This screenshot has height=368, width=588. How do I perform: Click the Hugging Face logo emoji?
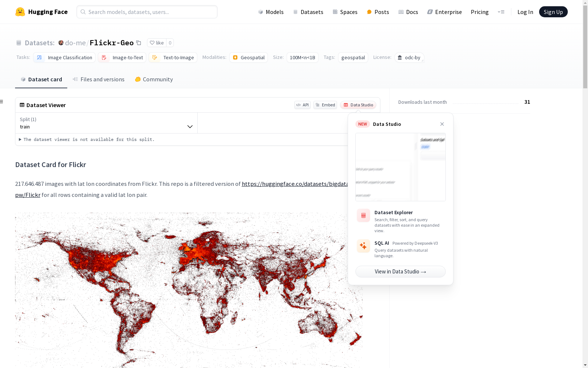pos(20,12)
